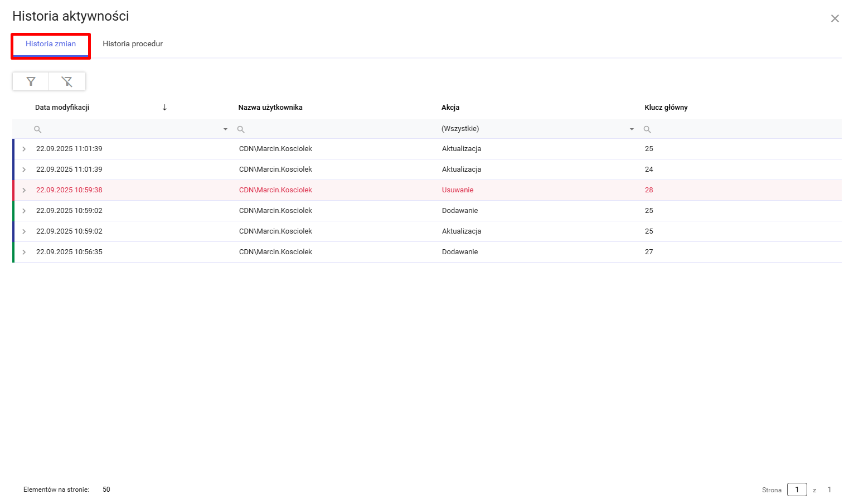Open the Akcja (Wszystkie) filter dropdown
The image size is (854, 504).
coord(632,129)
